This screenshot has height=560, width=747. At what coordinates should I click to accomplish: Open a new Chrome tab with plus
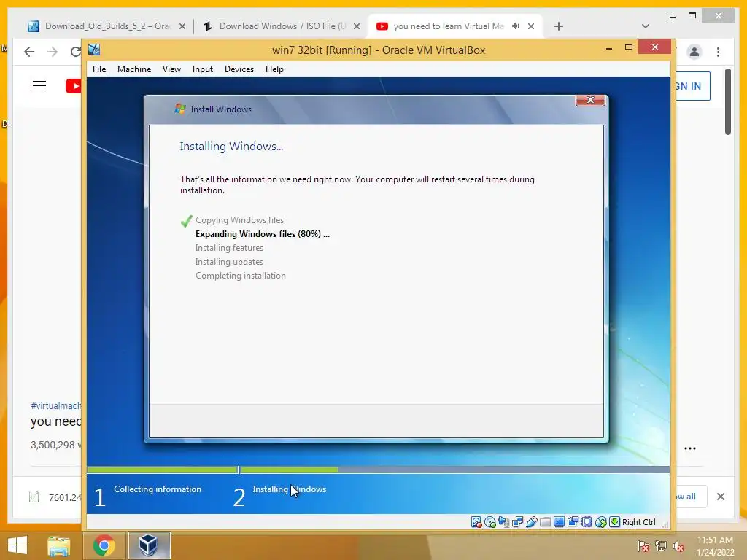(x=558, y=26)
